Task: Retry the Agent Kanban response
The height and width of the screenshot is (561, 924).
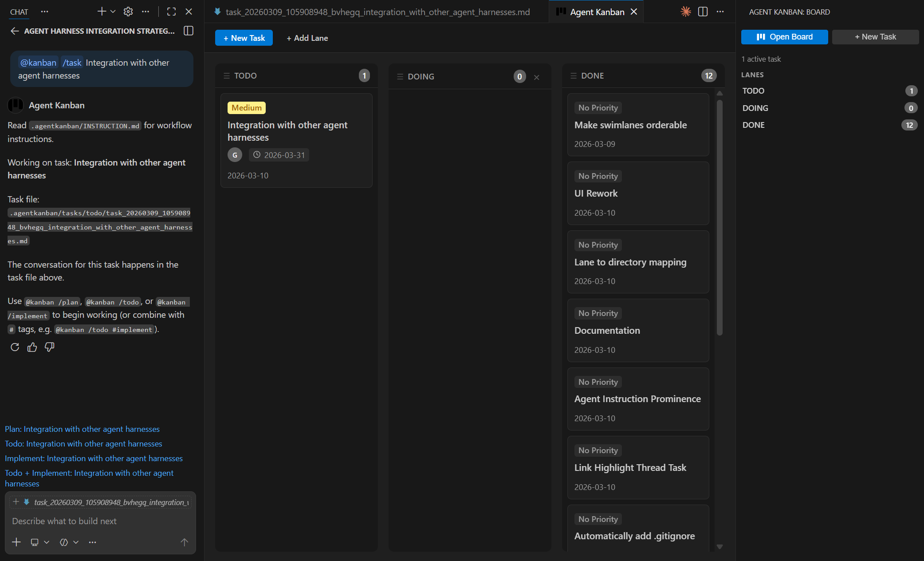Action: [x=15, y=347]
